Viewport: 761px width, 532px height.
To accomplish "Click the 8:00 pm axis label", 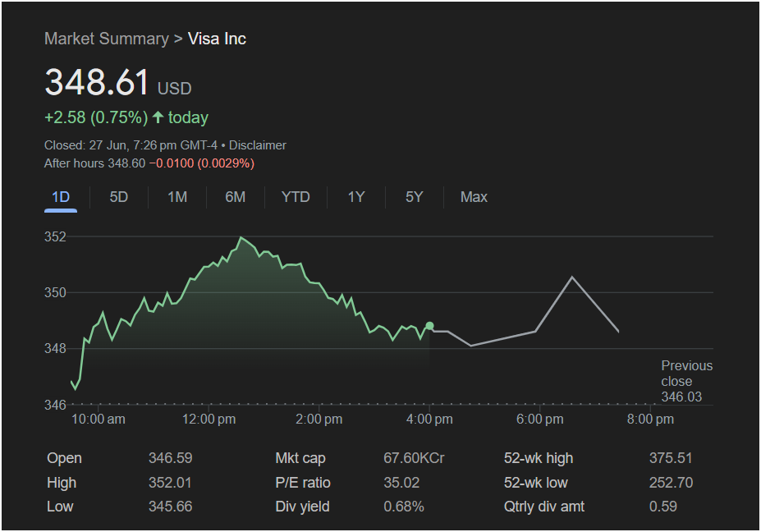I will (650, 419).
